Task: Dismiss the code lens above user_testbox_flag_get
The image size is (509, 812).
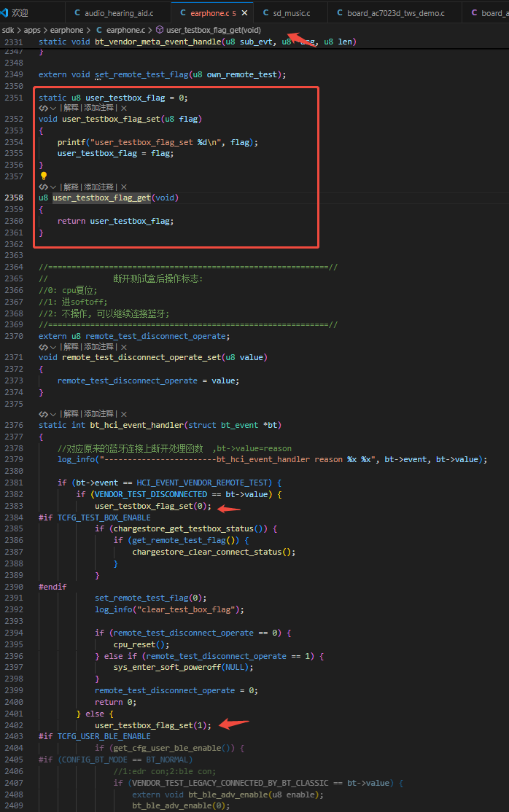Action: click(124, 187)
